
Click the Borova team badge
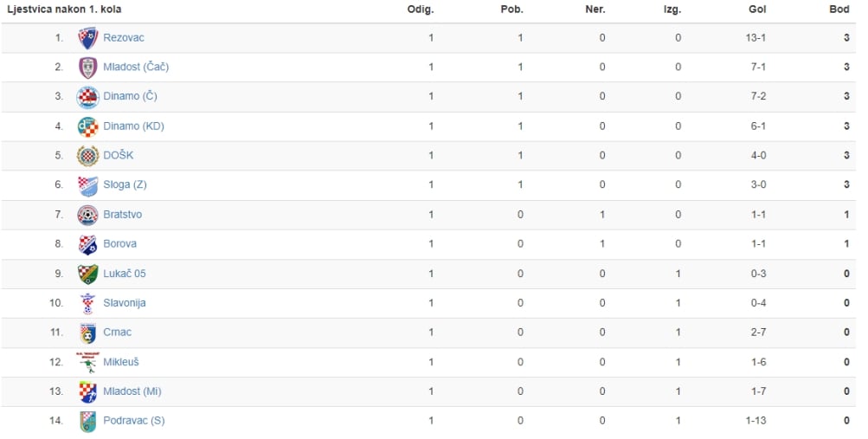88,244
